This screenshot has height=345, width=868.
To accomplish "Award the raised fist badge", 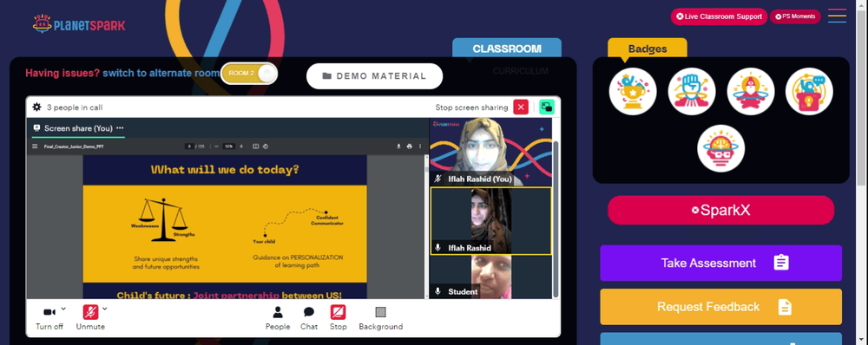I will pos(692,91).
